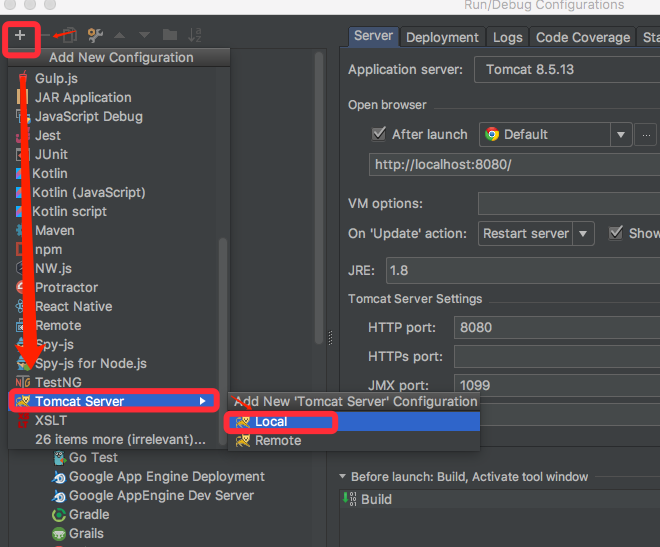Select the Gradle tree item
The width and height of the screenshot is (660, 547).
[x=81, y=514]
